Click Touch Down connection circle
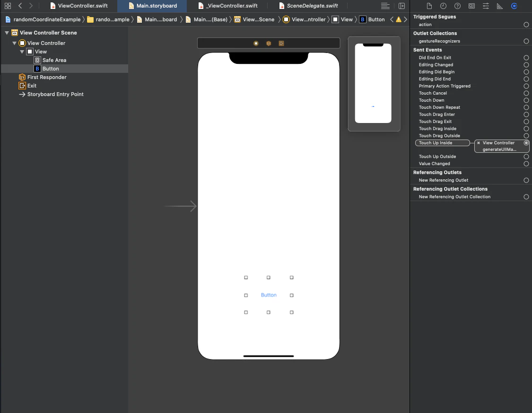Screen dimensions: 532x413 pos(526,100)
